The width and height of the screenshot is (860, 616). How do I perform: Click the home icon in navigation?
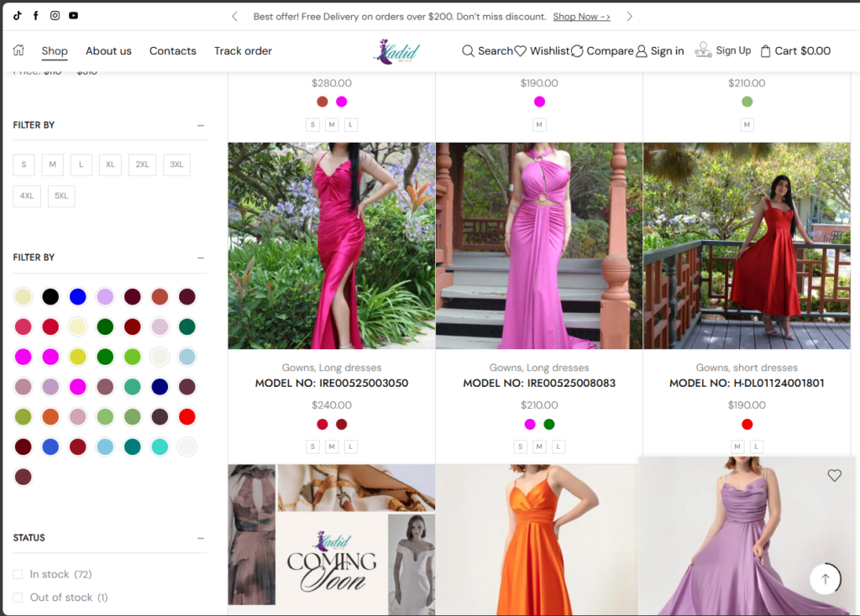click(x=18, y=50)
